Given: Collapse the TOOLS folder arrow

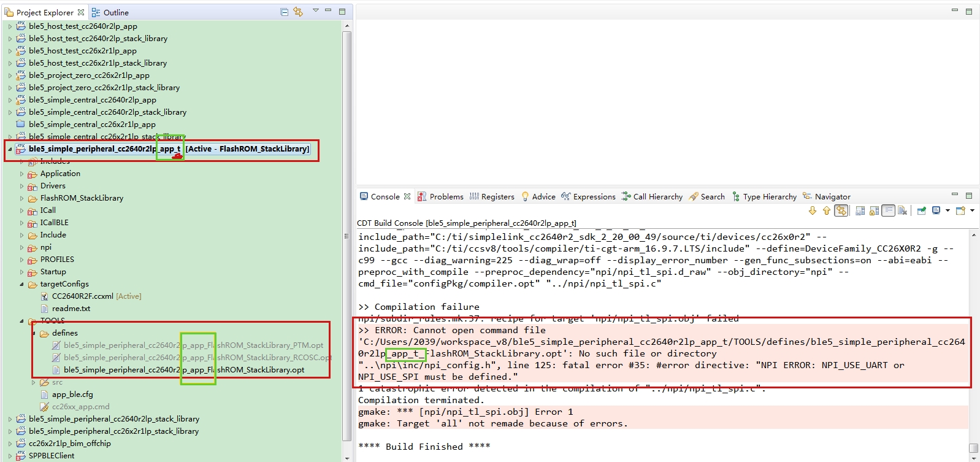Looking at the screenshot, I should point(21,321).
